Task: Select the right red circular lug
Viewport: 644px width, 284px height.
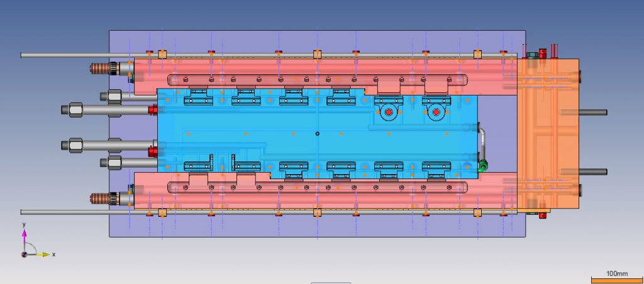Action: click(x=436, y=112)
